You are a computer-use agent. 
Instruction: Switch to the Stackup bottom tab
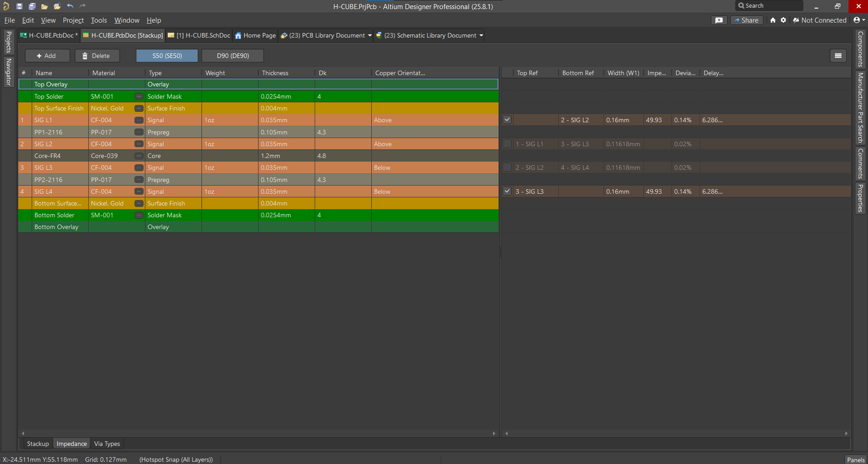(38, 444)
